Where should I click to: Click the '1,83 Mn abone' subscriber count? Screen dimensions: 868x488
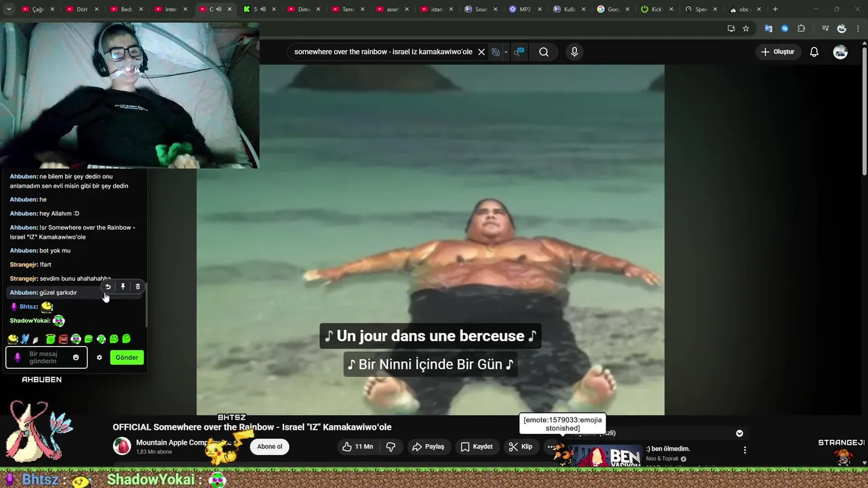[154, 452]
